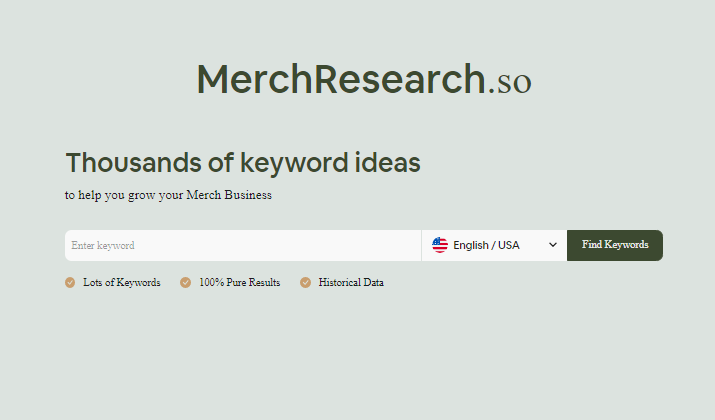Click the dropdown chevron arrow beside English / USA
715x420 pixels.
553,245
